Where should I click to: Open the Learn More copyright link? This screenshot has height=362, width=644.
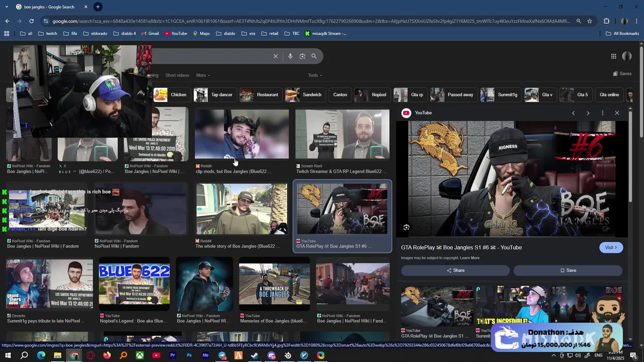click(469, 258)
